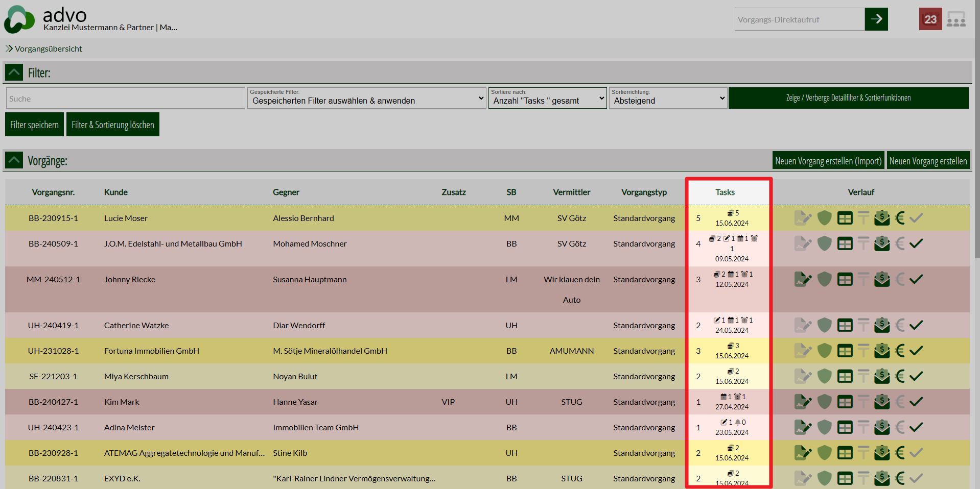Click the Vorgangsübersicht breadcrumb

pyautogui.click(x=48, y=48)
